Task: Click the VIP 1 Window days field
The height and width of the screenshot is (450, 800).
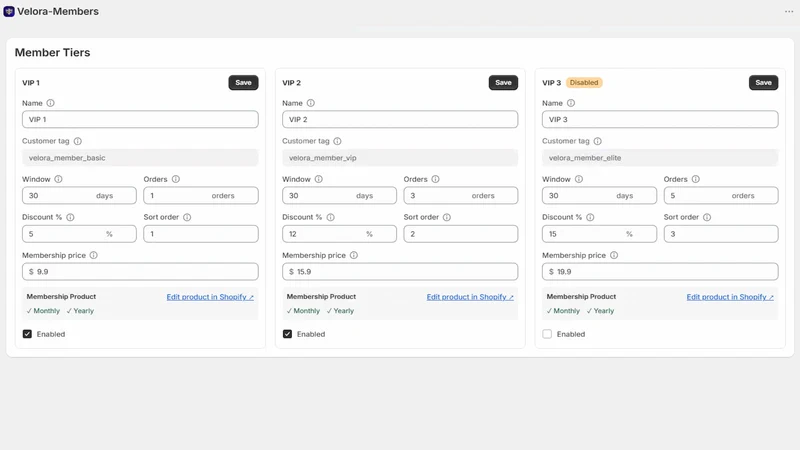Action: point(79,195)
